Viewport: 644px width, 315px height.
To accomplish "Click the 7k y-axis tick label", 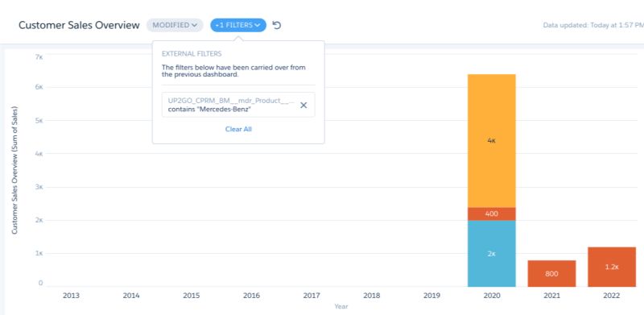I will click(39, 56).
